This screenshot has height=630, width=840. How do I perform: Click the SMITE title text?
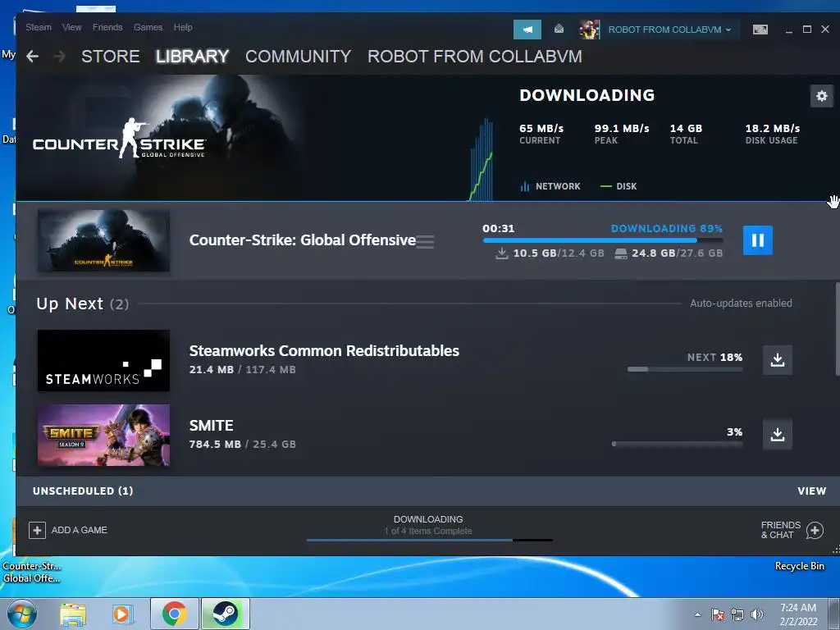[x=211, y=426]
